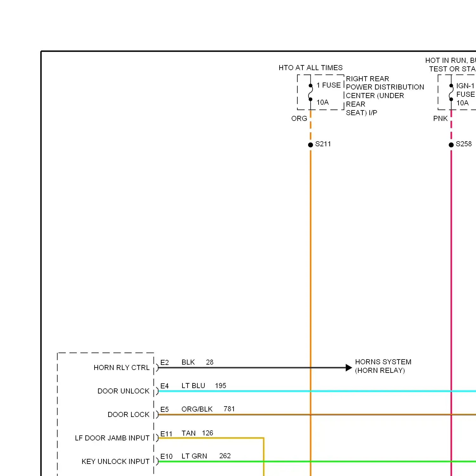Click the black arrowhead to Horns System
The width and height of the screenshot is (476, 476).
(349, 368)
